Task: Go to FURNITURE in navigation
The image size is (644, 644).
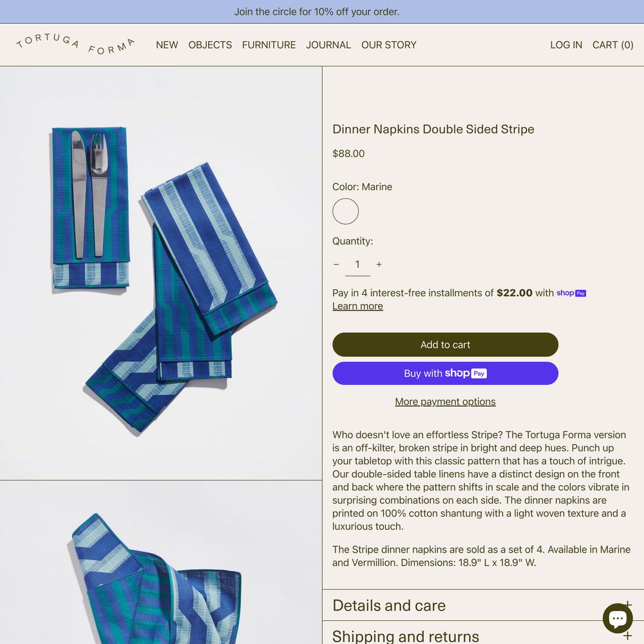Action: pos(269,45)
